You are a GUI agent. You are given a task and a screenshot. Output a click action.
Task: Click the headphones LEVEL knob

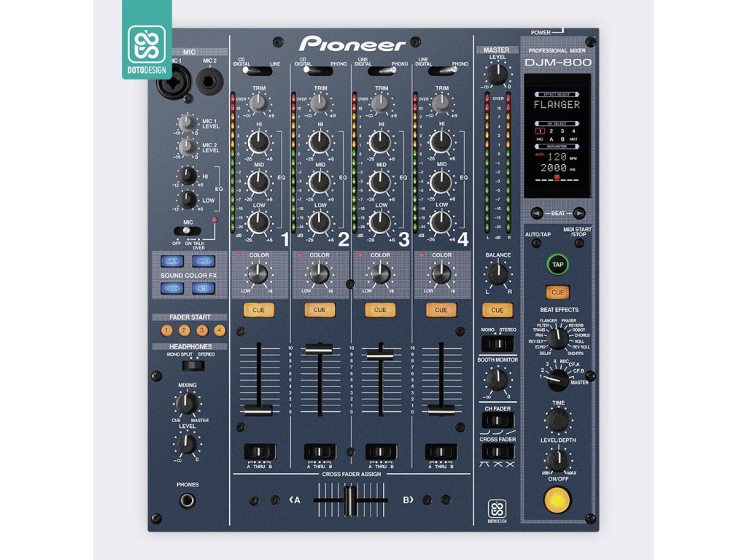coord(187,444)
